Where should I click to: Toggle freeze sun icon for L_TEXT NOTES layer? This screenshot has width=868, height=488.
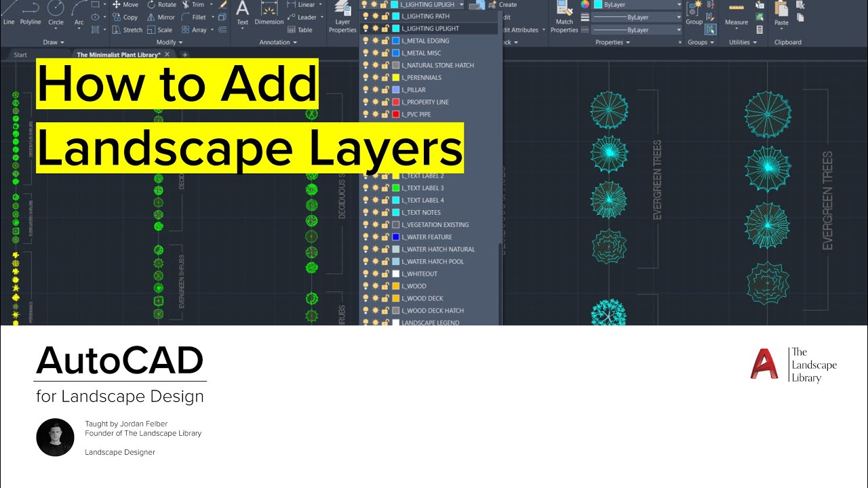[x=375, y=212]
